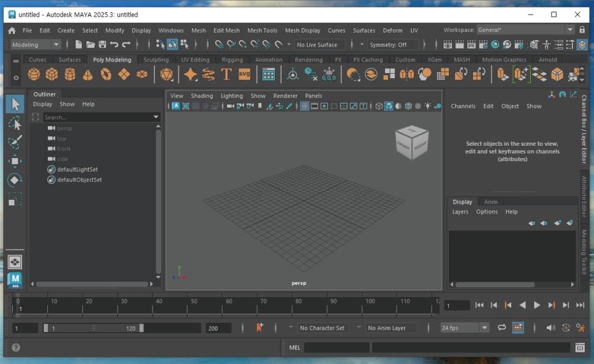Image resolution: width=594 pixels, height=364 pixels.
Task: Toggle smooth shade all in viewport toolbar
Action: (389, 106)
